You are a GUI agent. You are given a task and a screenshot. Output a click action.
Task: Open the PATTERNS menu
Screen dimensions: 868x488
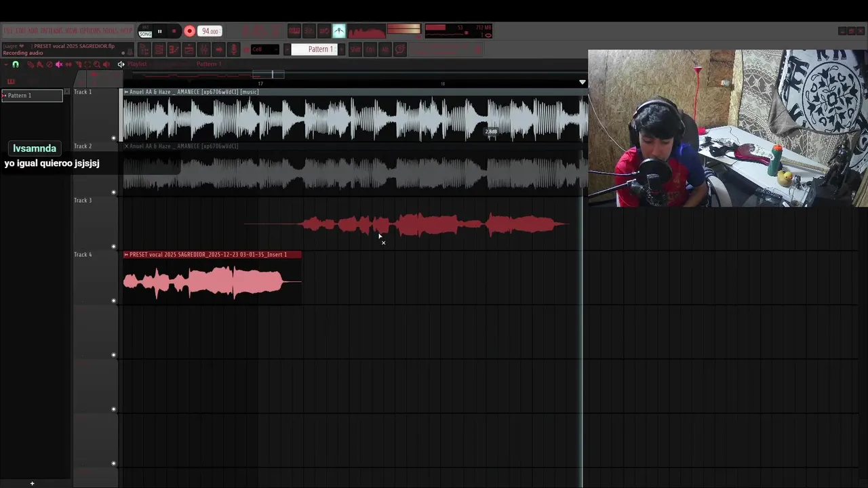52,30
